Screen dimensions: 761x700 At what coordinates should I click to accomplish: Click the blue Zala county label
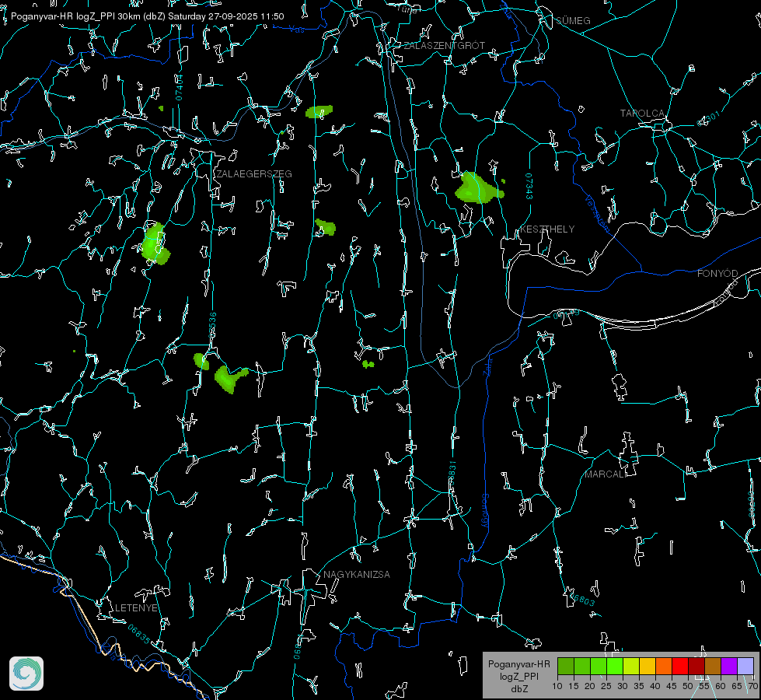click(x=488, y=366)
